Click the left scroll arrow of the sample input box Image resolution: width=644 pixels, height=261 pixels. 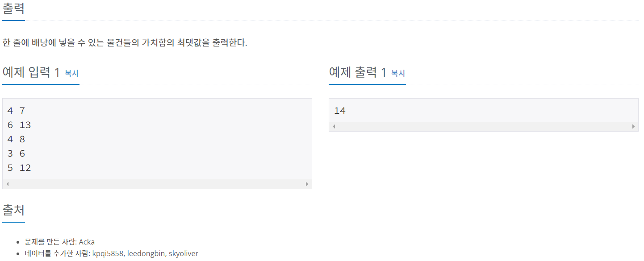tap(7, 183)
